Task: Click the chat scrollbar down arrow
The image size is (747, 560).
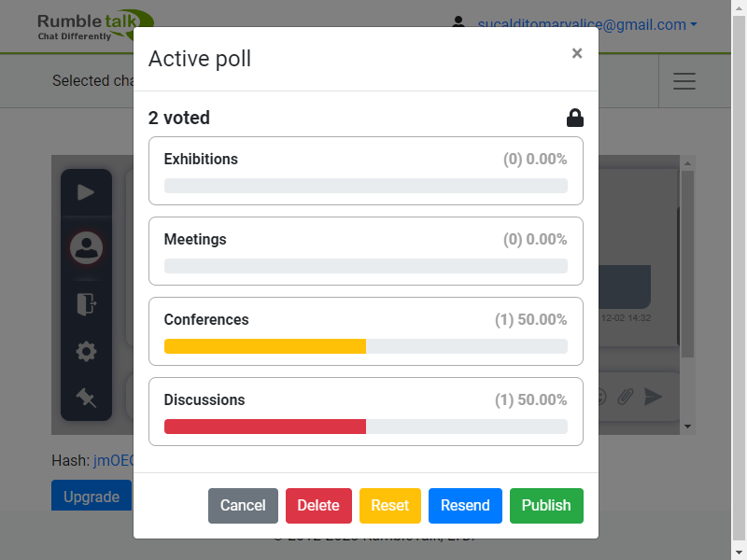Action: click(688, 427)
